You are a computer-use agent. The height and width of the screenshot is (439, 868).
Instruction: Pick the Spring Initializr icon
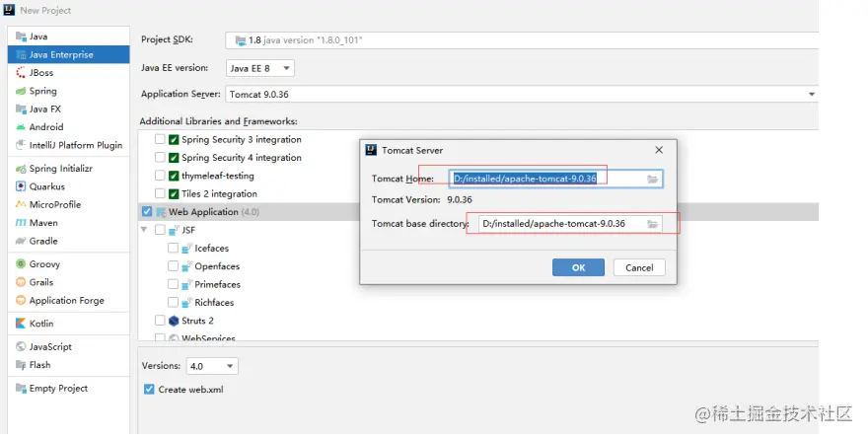click(21, 169)
